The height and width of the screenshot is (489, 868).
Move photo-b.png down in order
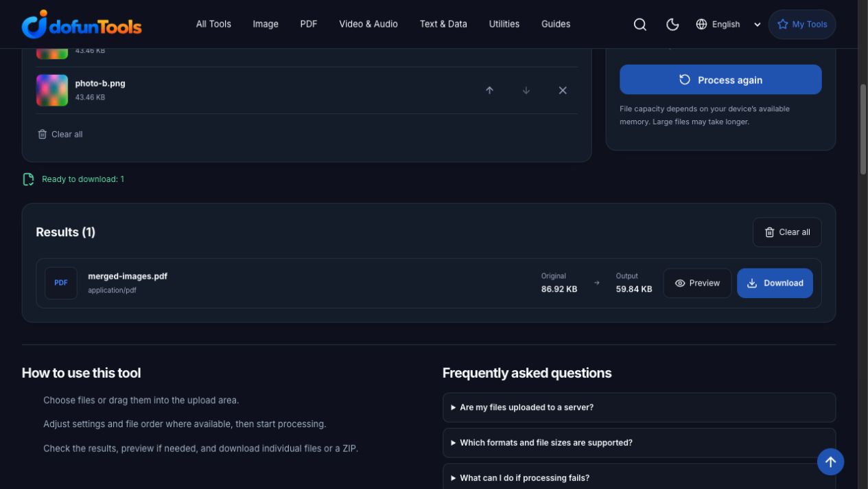(526, 90)
